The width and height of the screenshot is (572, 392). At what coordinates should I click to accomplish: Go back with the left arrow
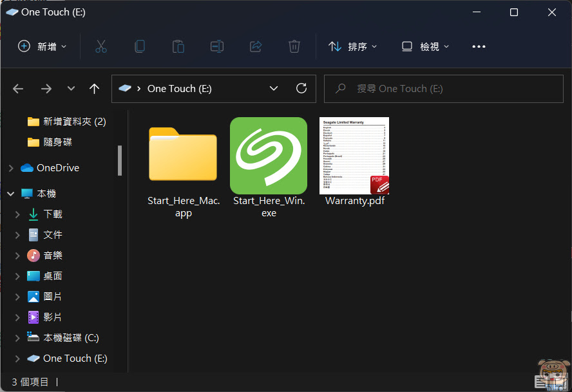coord(18,89)
